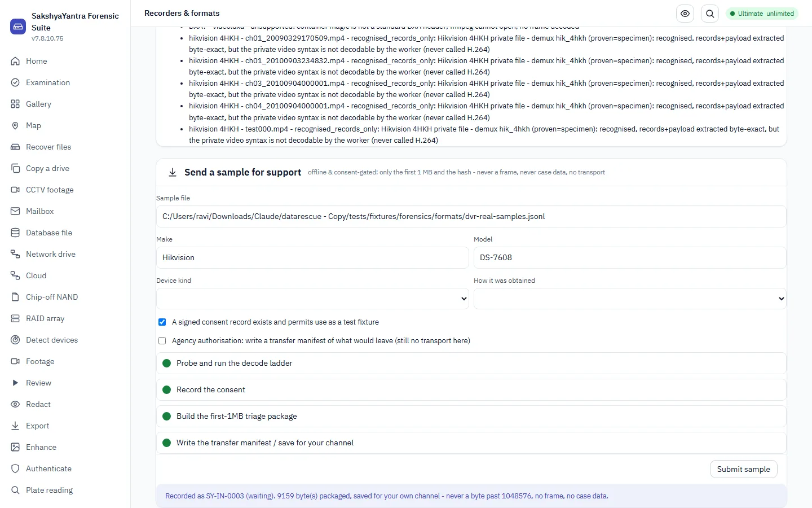
Task: Click the Detect devices icon
Action: 15,340
